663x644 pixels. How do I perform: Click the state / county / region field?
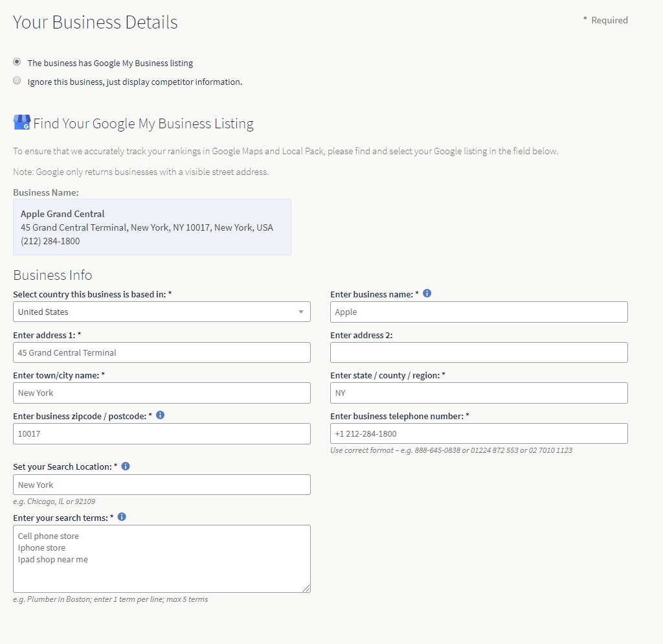coord(479,393)
